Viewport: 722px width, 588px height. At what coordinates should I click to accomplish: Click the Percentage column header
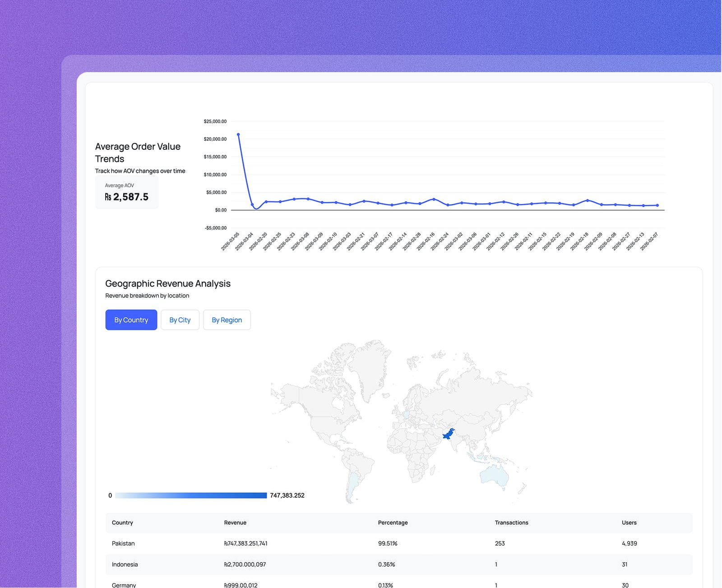click(x=393, y=523)
